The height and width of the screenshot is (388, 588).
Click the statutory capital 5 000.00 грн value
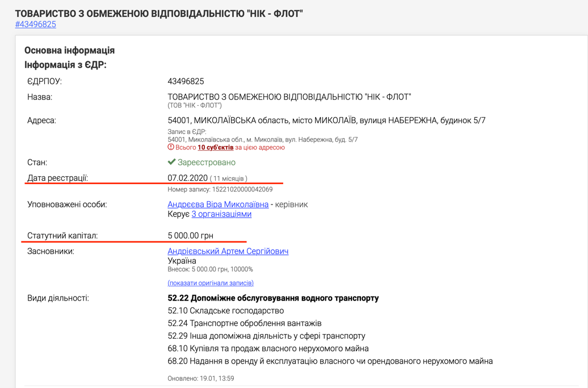(190, 236)
